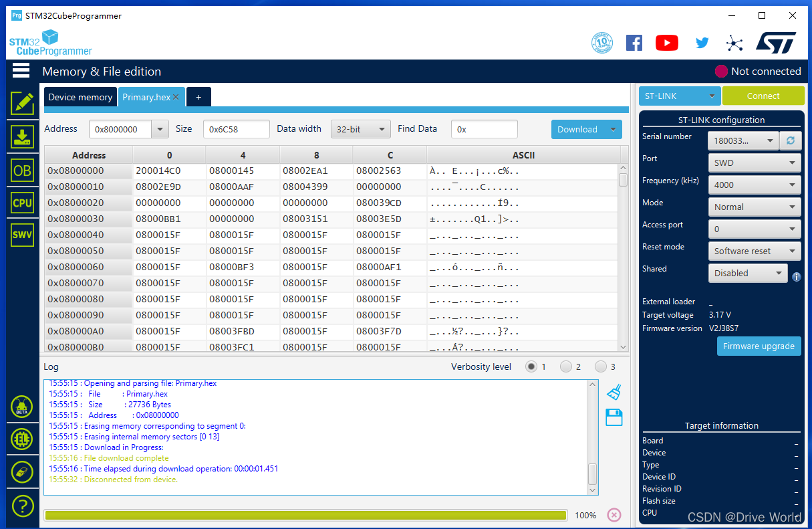
Task: Click the STM32CubeProgrammer logo
Action: (51, 43)
